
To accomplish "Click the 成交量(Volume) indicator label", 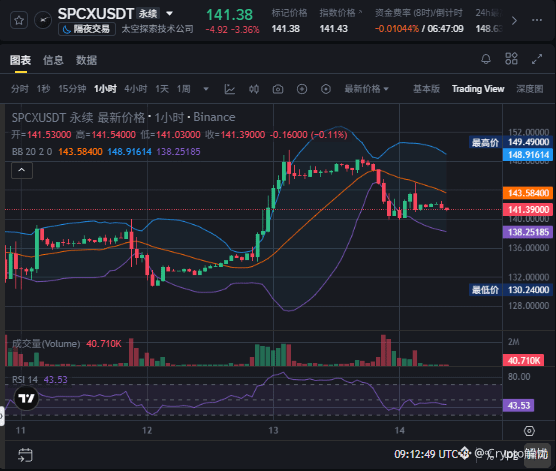I will [x=46, y=344].
